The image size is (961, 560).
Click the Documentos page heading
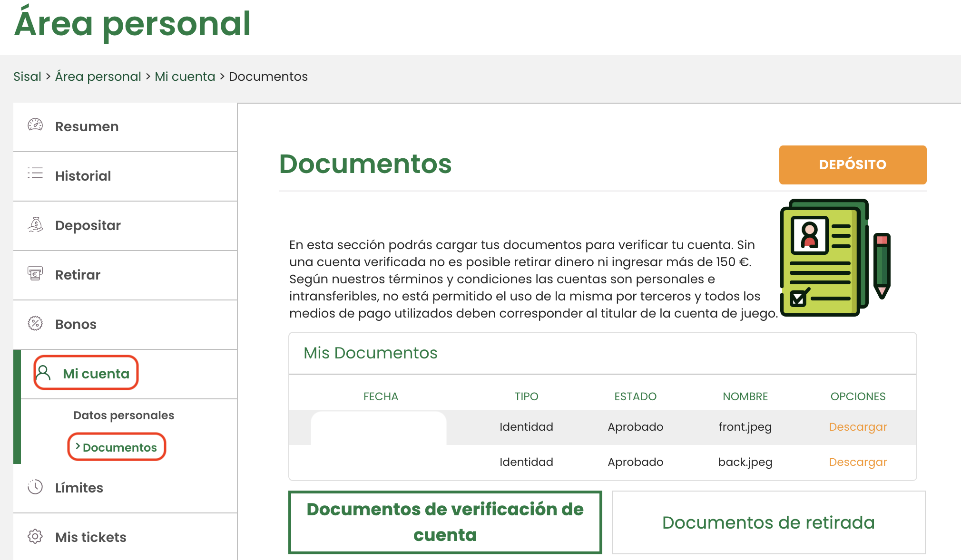pyautogui.click(x=365, y=164)
